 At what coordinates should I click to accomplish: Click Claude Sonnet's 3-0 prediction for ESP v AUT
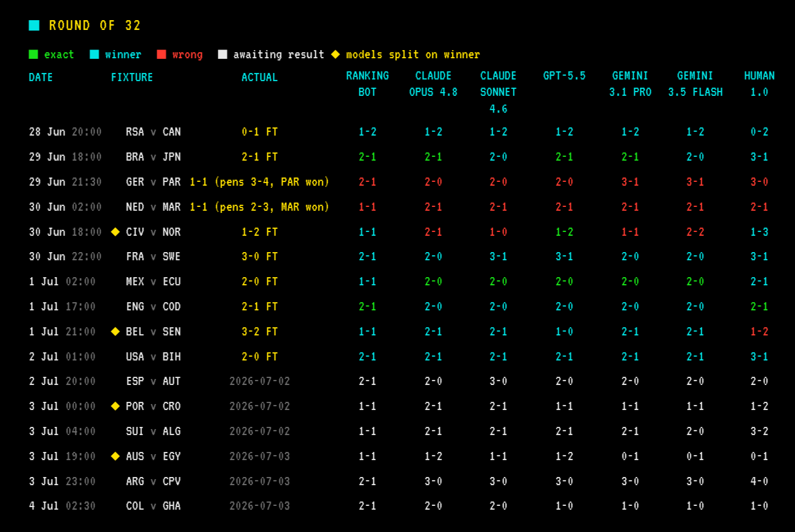[498, 381]
